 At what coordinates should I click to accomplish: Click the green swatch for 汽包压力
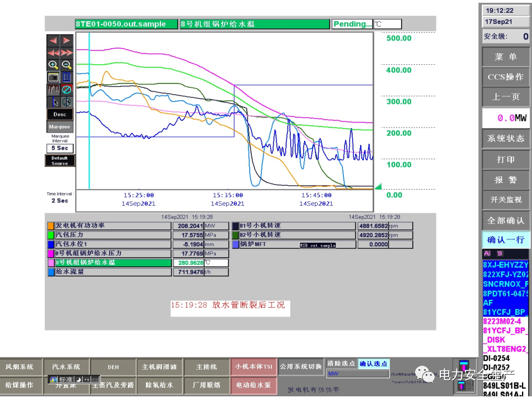(x=51, y=235)
